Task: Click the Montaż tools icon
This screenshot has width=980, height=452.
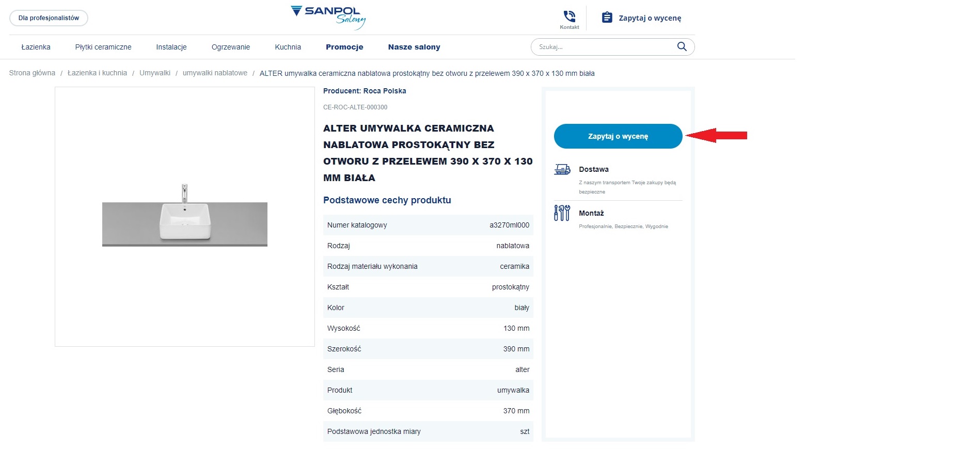Action: click(562, 213)
